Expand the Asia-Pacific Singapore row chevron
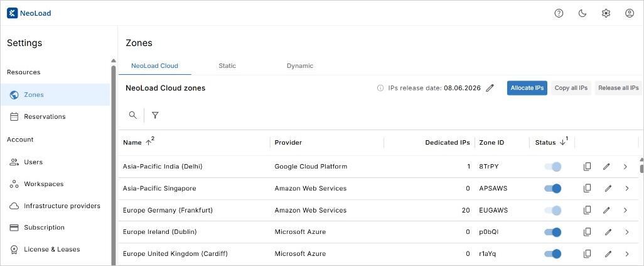Viewport: 644px width, 266px height. coord(627,188)
